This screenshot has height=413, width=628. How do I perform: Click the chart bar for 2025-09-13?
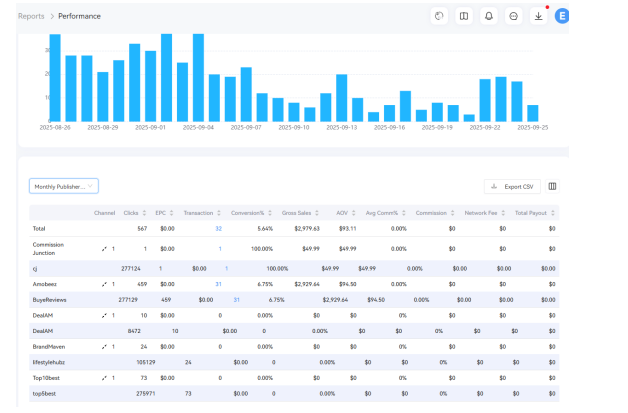(341, 97)
